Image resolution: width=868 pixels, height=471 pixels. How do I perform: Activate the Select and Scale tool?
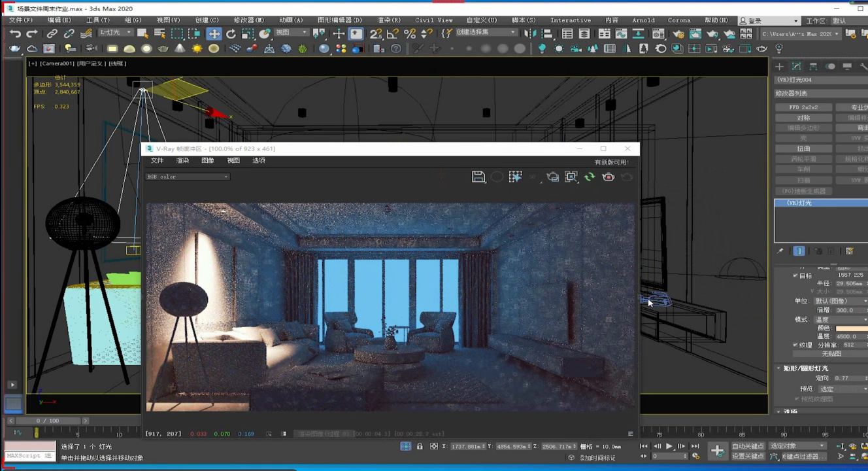[248, 34]
